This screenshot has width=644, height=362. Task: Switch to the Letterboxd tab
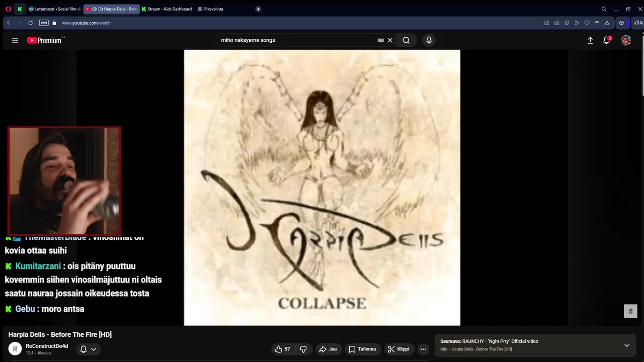coord(54,9)
